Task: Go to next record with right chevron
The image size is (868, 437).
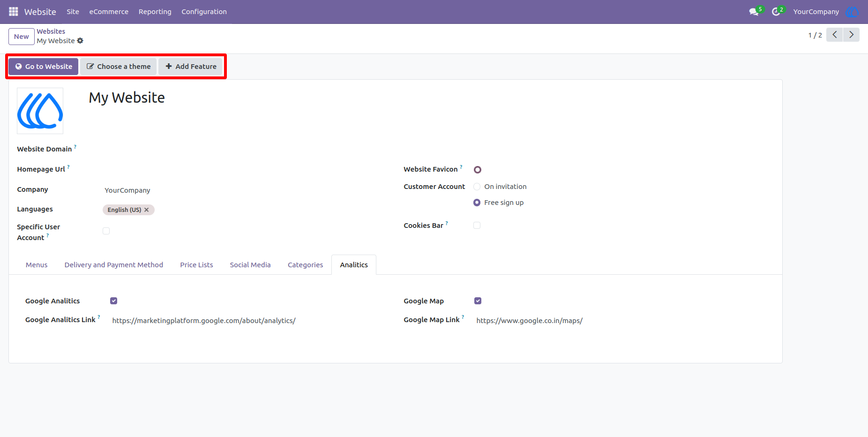Action: (x=851, y=35)
